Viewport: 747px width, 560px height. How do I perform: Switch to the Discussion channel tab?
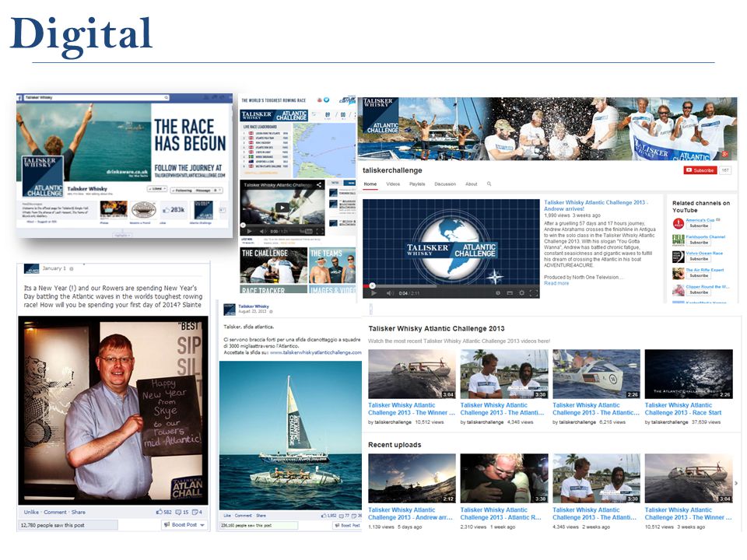tap(445, 184)
